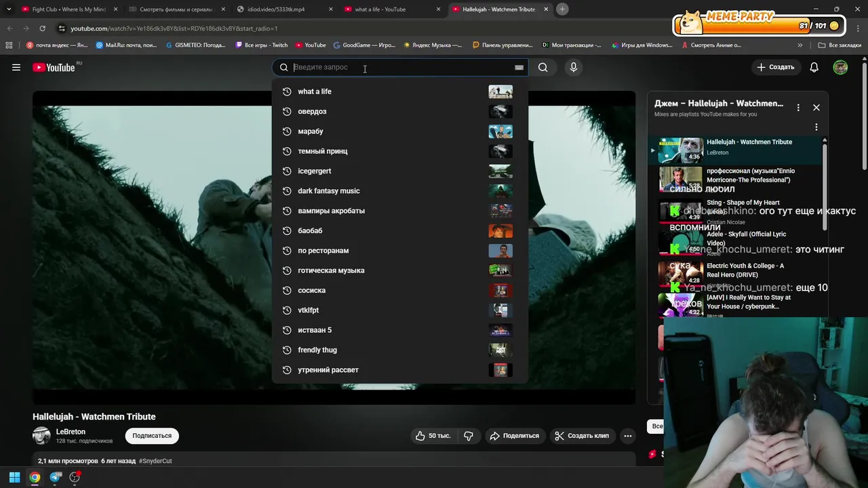Expand the bookmarks overflow chevron
Image resolution: width=868 pixels, height=488 pixels.
pos(800,45)
